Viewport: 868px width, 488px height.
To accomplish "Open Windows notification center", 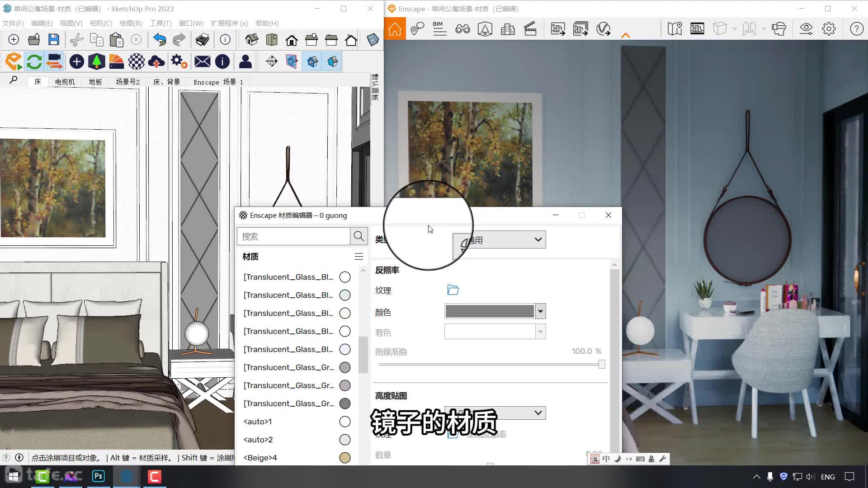I will (x=849, y=477).
